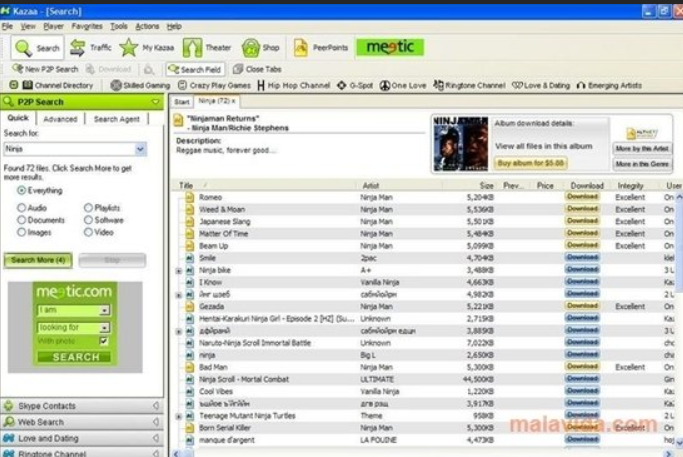Toggle the With photo checkbox
The width and height of the screenshot is (683, 457).
pos(104,341)
